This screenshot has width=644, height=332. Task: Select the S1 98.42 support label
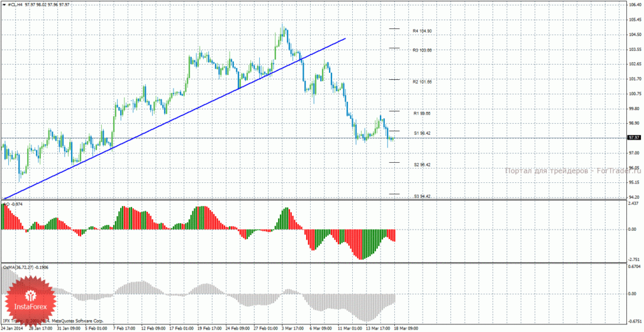tap(422, 133)
